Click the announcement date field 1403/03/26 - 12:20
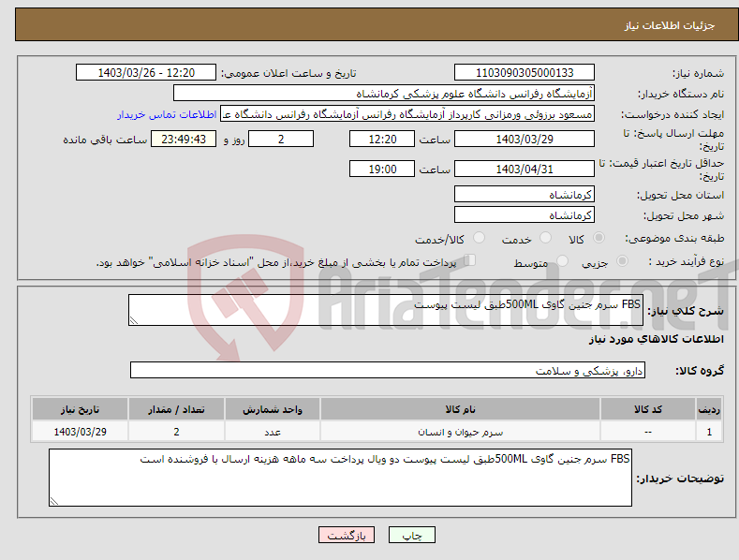The width and height of the screenshot is (739, 560). click(146, 73)
